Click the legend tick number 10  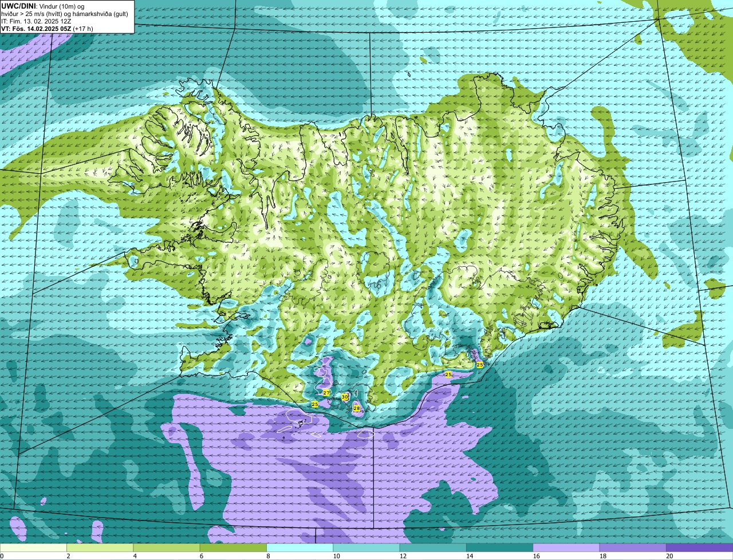336,556
